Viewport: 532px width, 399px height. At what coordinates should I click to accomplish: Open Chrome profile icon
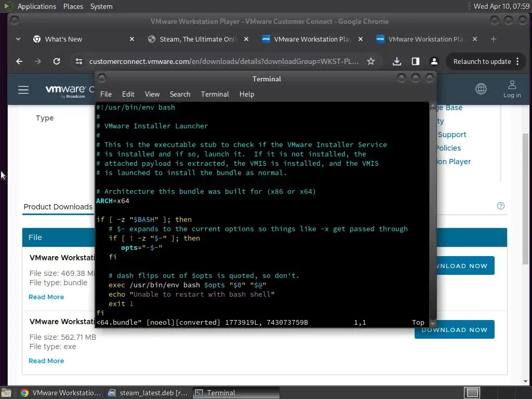pyautogui.click(x=434, y=61)
